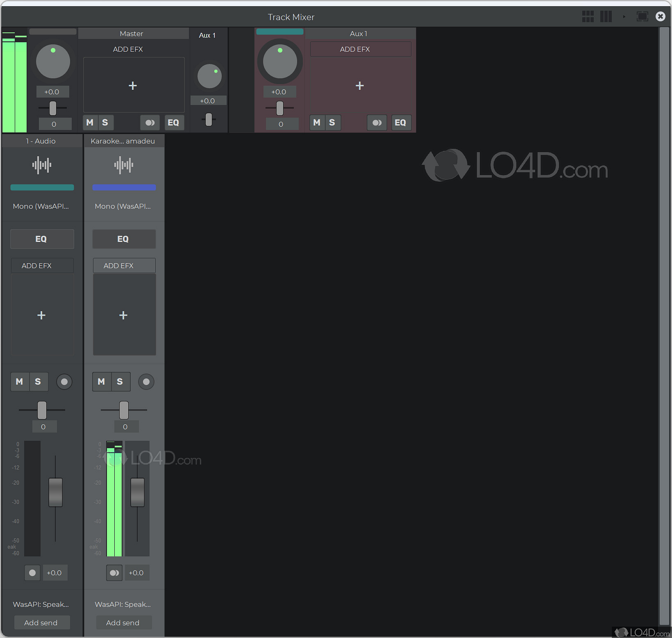
Task: Click blue color bar on Karaoke track
Action: tap(124, 187)
